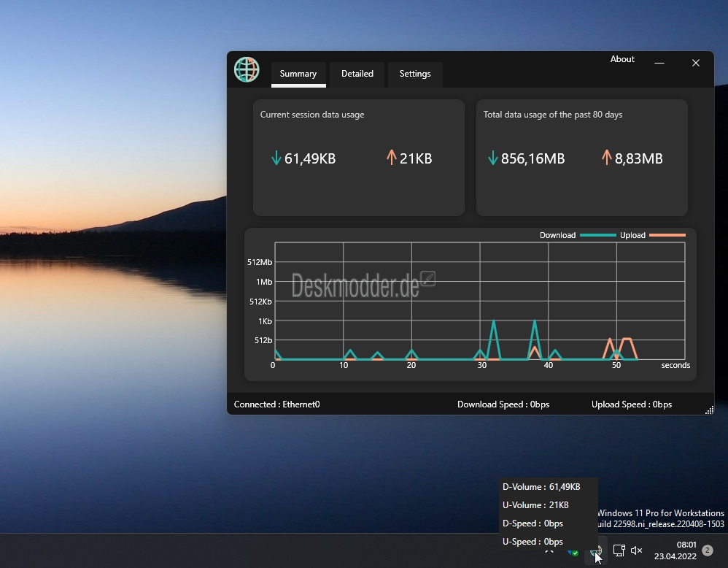Close the network monitor window
This screenshot has height=568, width=728.
point(695,63)
